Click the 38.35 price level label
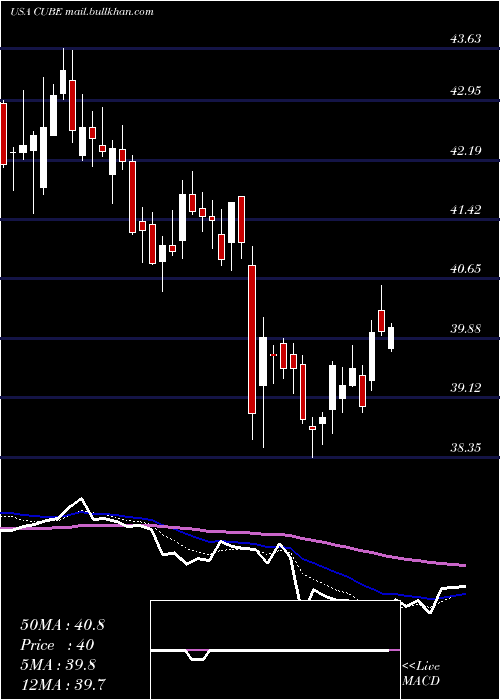Viewport: 500px width, 700px height. pyautogui.click(x=466, y=448)
